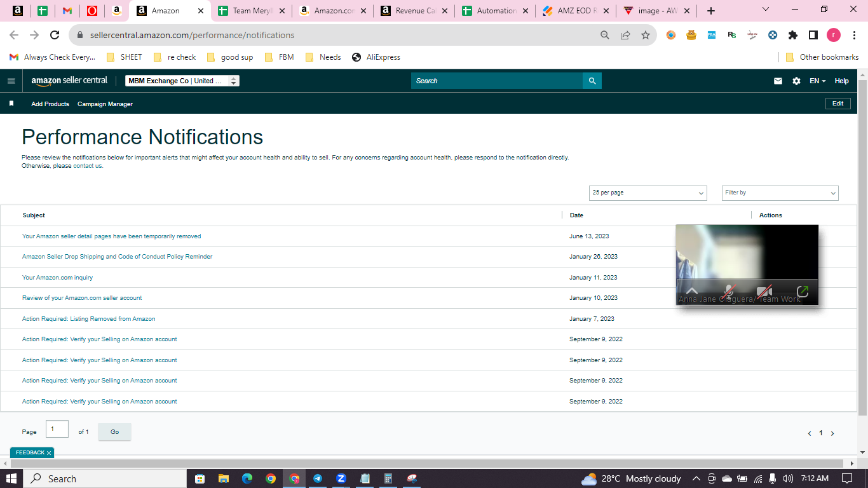Open the bear extension icon
This screenshot has width=868, height=488.
pos(691,36)
